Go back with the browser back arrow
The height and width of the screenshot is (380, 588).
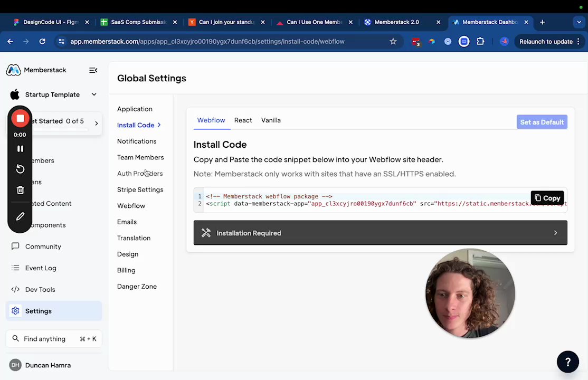coord(10,41)
